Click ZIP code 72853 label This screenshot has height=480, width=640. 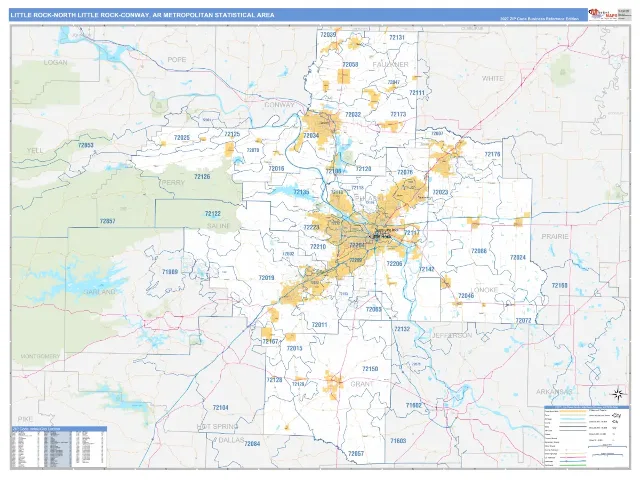pos(86,145)
